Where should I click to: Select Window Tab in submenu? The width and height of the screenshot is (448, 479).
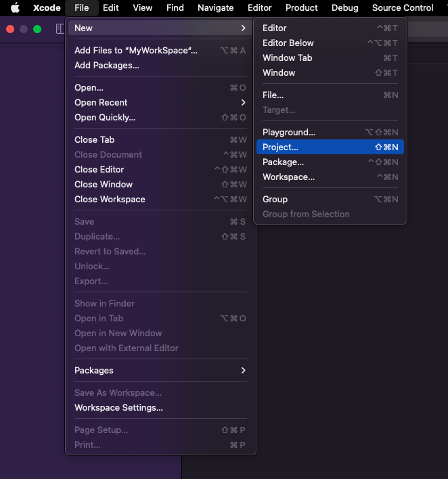(x=330, y=58)
